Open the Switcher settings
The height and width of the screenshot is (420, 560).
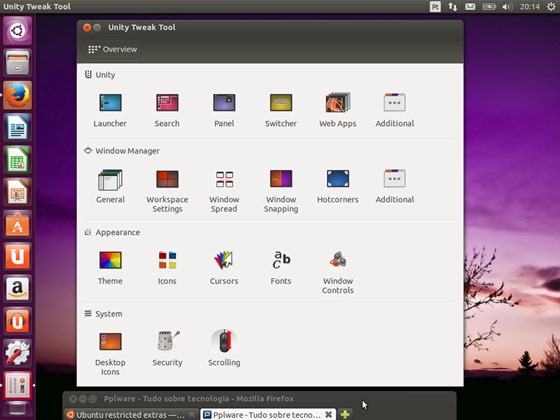(281, 110)
